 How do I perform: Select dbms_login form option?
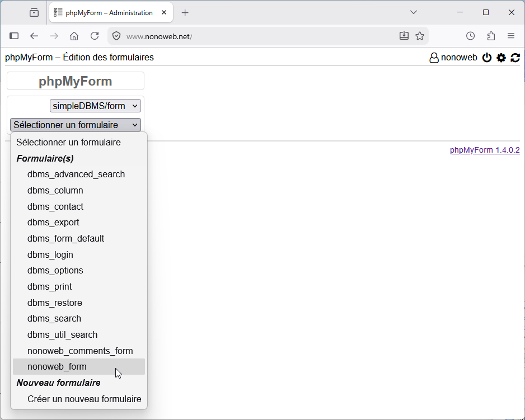pyautogui.click(x=79, y=254)
